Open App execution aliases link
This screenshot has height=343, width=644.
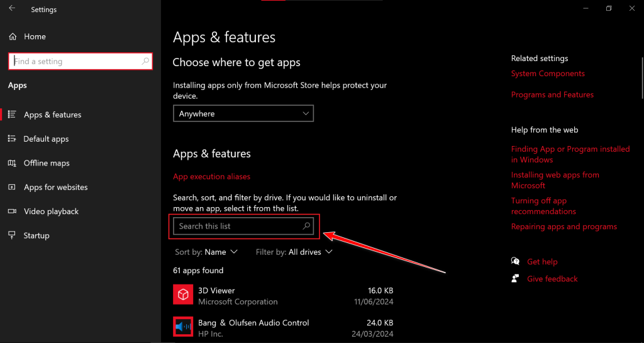click(x=211, y=177)
